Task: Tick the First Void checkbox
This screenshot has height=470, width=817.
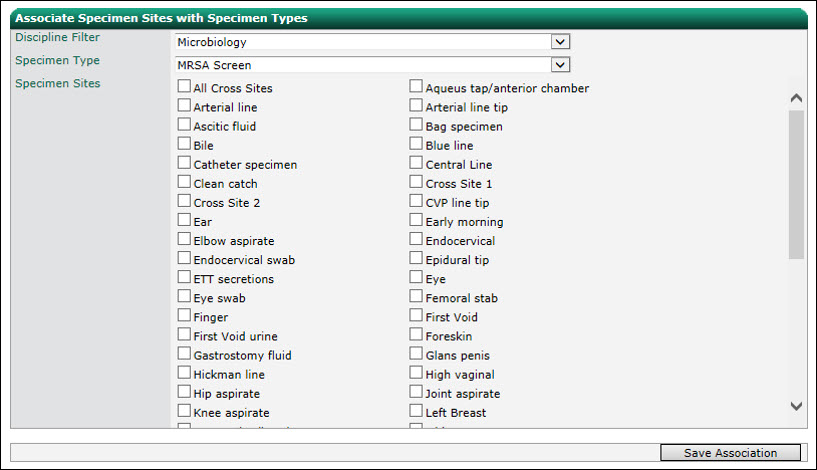Action: pos(416,315)
